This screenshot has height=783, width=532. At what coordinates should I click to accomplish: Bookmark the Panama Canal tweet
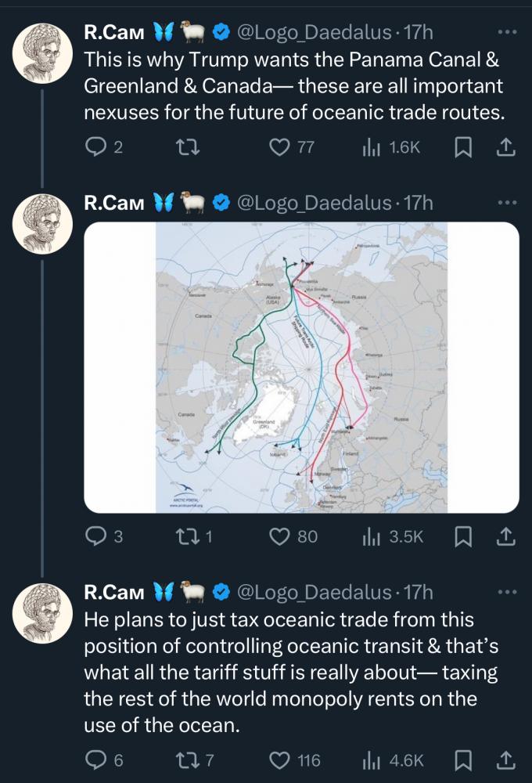click(464, 146)
